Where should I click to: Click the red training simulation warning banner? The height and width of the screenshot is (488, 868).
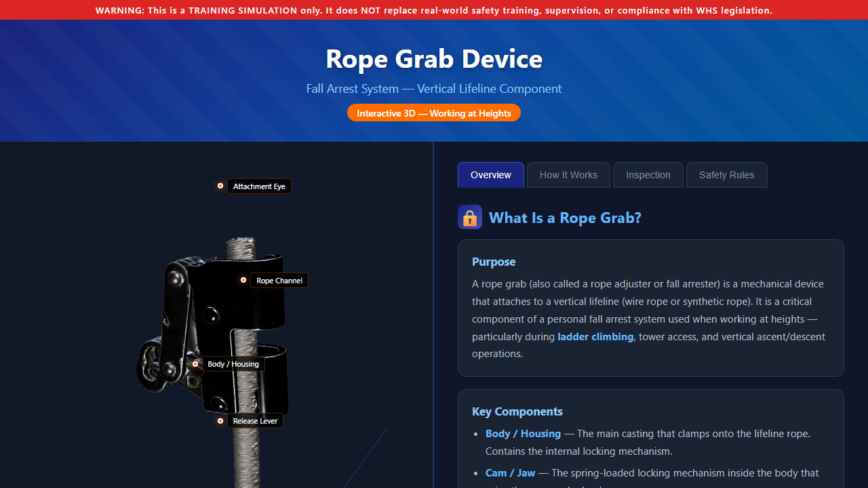434,10
